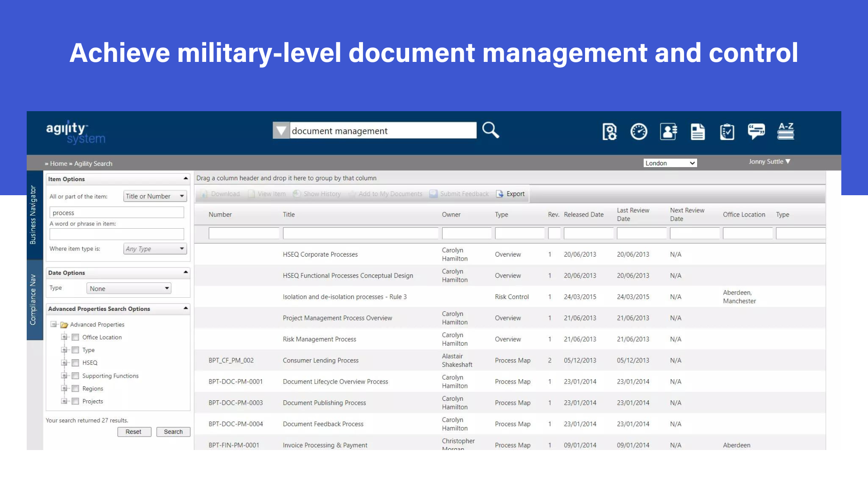Viewport: 868px width, 488px height.
Task: Check the HSEQ checkbox
Action: 75,362
